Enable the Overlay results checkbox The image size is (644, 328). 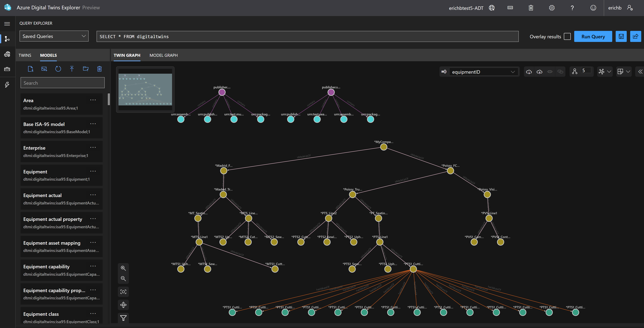(567, 36)
